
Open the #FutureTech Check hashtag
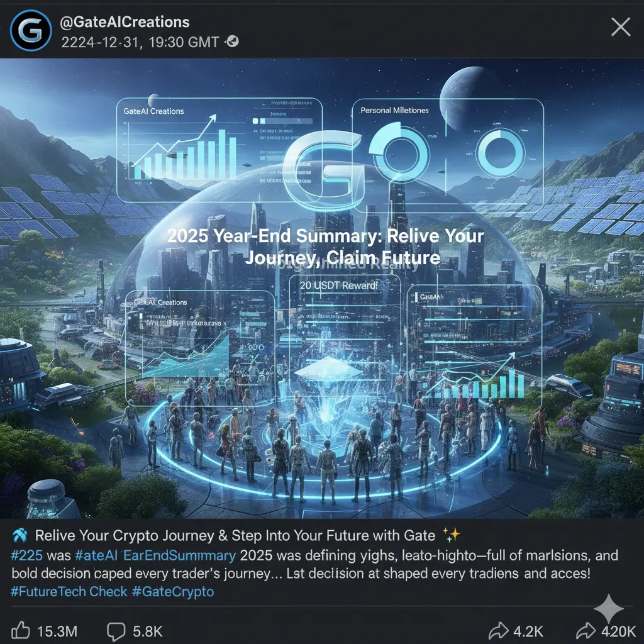pos(69,591)
